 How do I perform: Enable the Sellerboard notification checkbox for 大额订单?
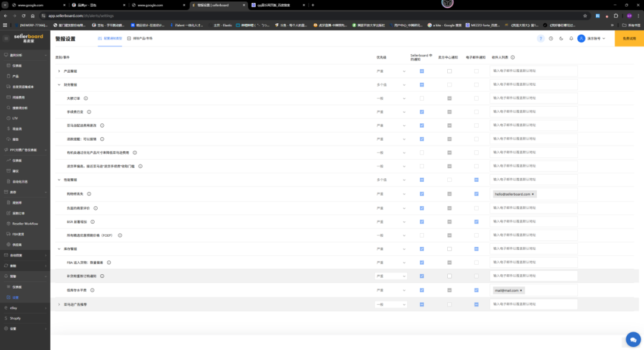[x=422, y=98]
